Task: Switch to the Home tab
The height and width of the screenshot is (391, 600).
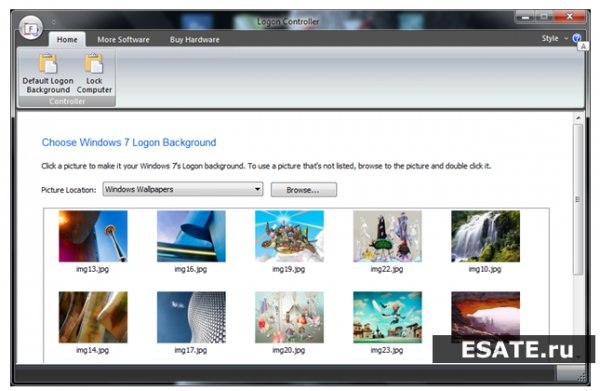Action: click(x=67, y=39)
